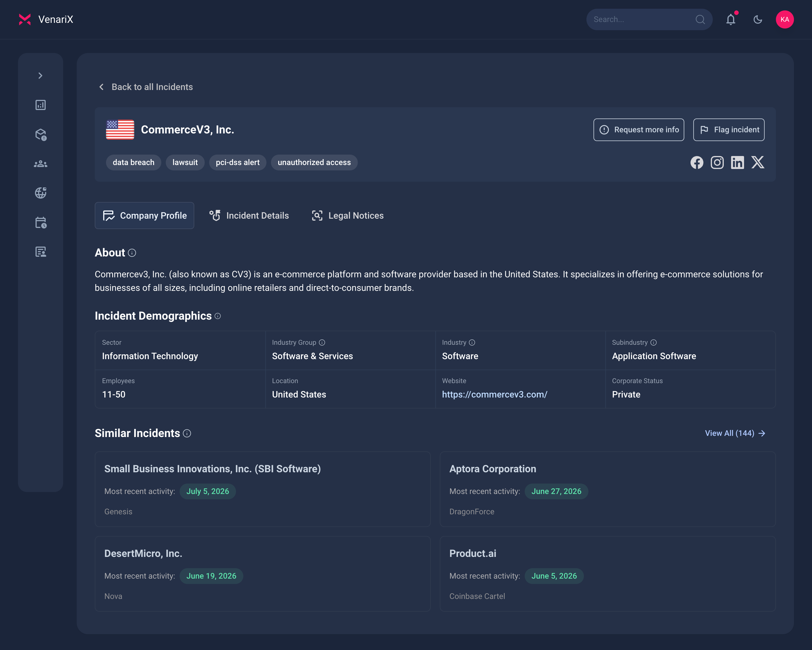This screenshot has height=650, width=812.
Task: Click the search magnifier icon
Action: (x=700, y=19)
